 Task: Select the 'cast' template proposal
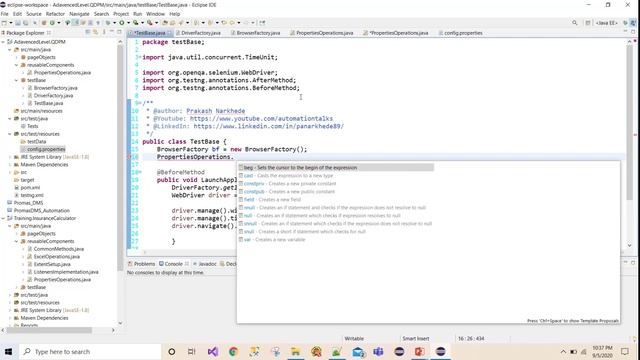(x=335, y=176)
